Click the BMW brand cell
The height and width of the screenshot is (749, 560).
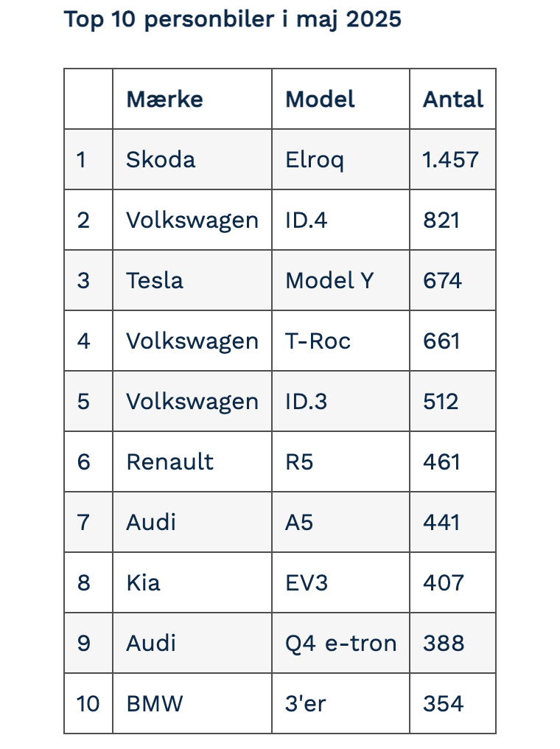154,704
